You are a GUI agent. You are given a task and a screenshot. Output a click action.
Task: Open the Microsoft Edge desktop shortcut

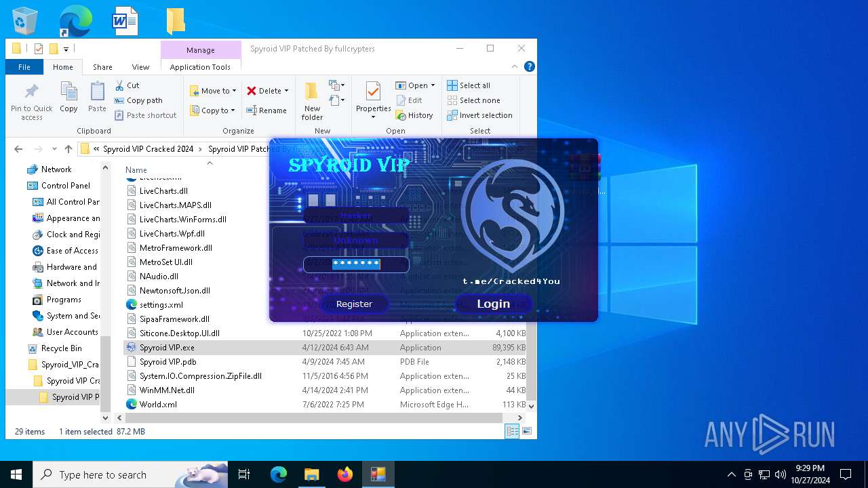[75, 20]
